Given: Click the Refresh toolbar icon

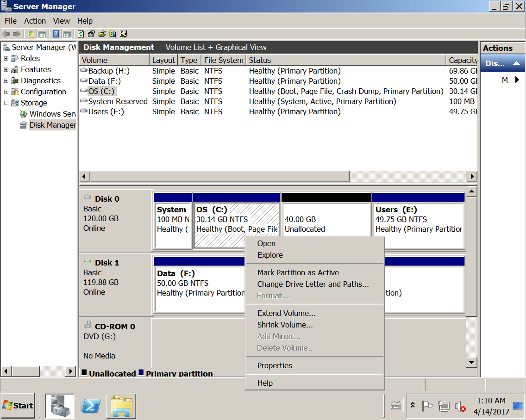Looking at the screenshot, I should pyautogui.click(x=81, y=34).
